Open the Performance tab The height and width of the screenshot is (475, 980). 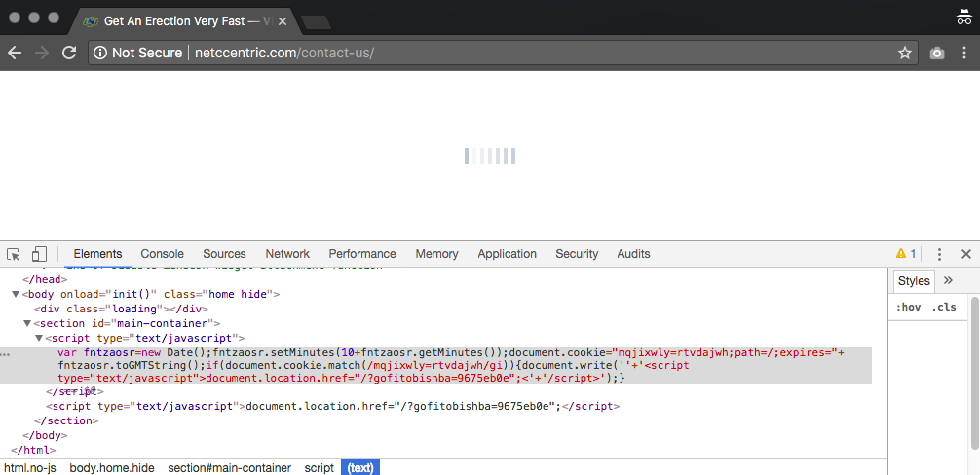tap(362, 254)
